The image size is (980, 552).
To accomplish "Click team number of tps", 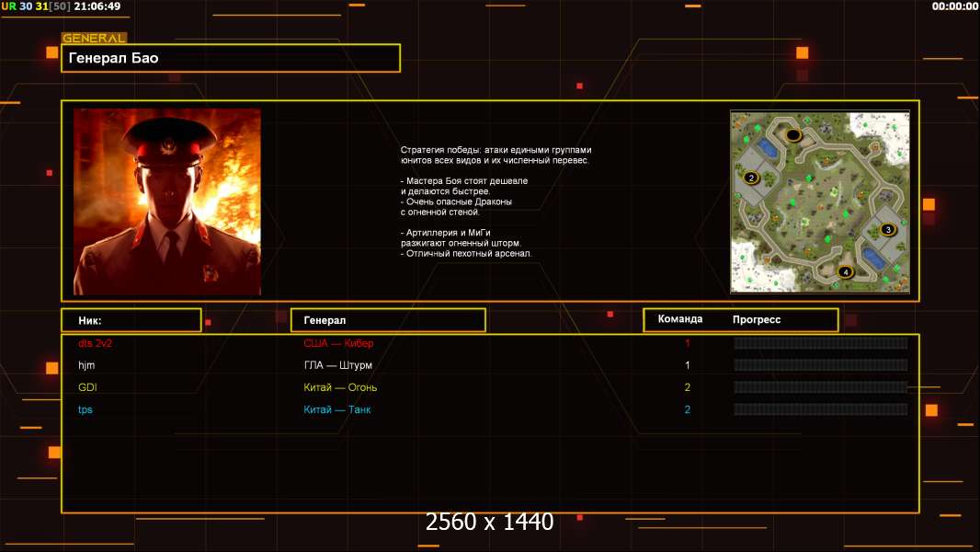I will (x=688, y=409).
